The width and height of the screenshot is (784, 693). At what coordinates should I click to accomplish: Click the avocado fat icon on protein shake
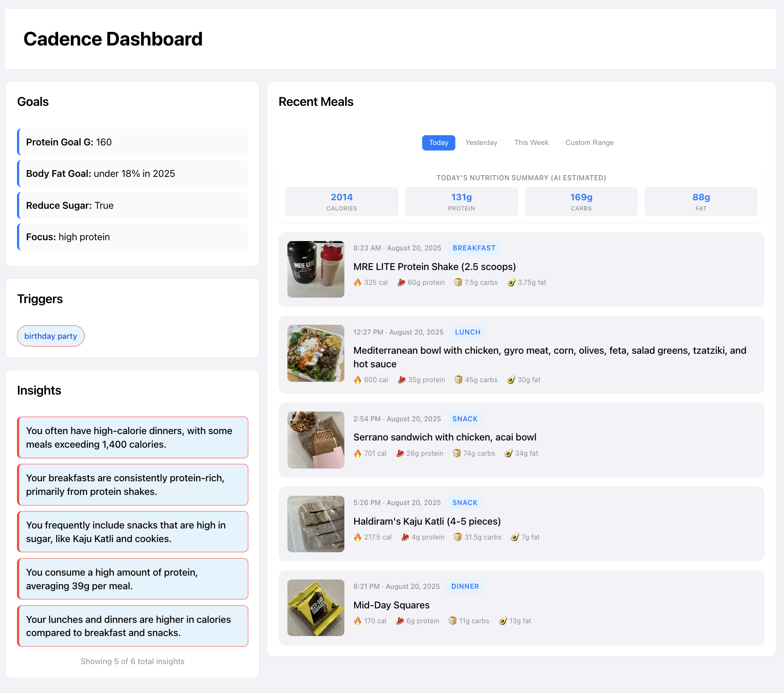pyautogui.click(x=511, y=283)
